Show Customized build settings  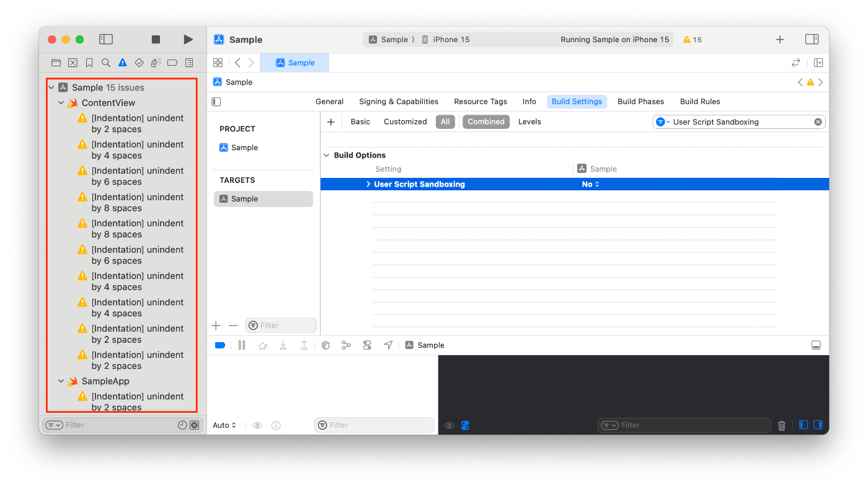click(x=405, y=122)
